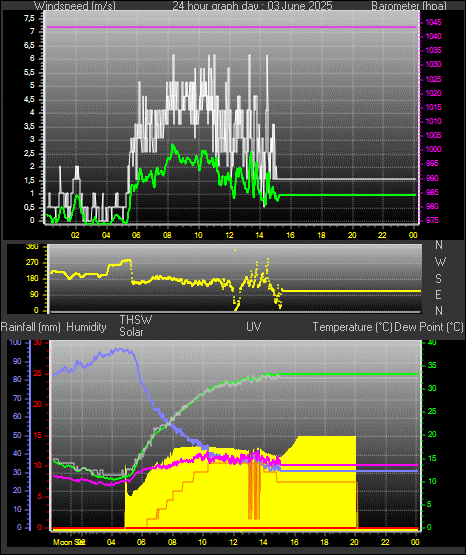Click the 24 hour graph day title
Screen dimensions: 466x555
point(252,6)
